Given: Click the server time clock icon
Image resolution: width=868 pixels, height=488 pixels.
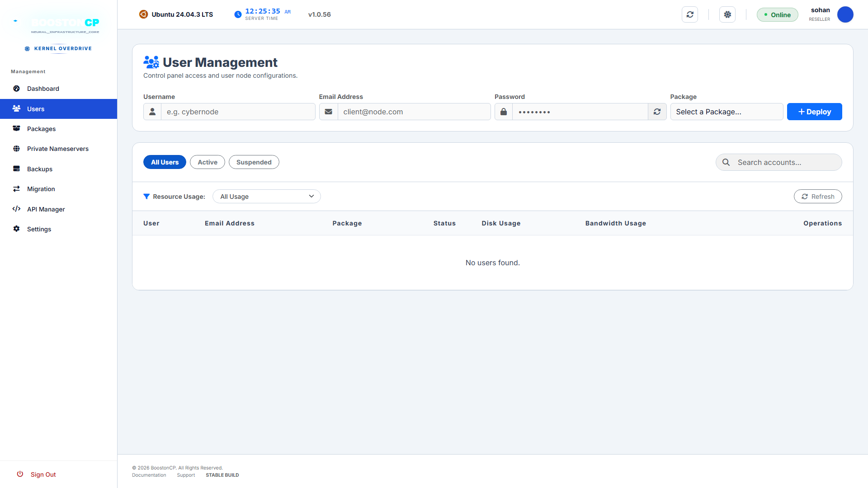Looking at the screenshot, I should 238,14.
